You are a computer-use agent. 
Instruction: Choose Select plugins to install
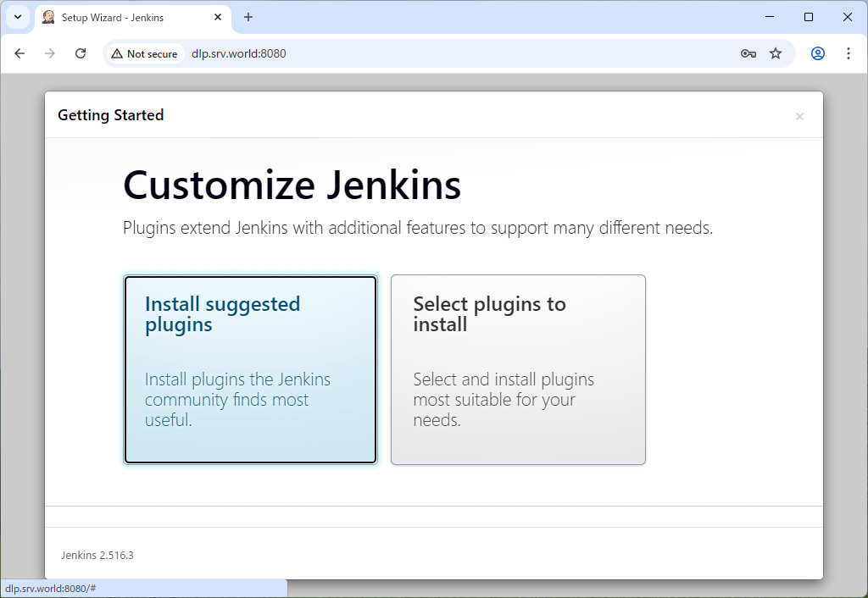(x=518, y=369)
